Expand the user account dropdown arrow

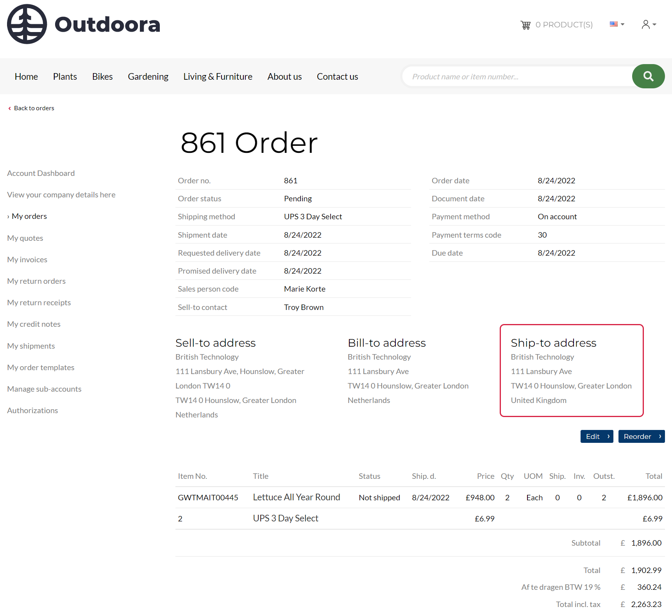point(654,25)
